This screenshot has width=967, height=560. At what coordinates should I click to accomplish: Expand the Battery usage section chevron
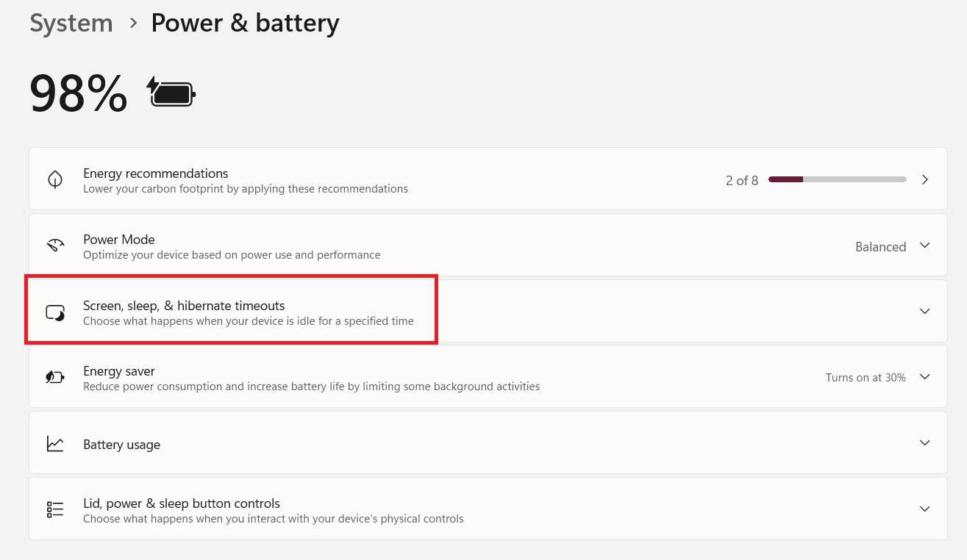coord(925,443)
